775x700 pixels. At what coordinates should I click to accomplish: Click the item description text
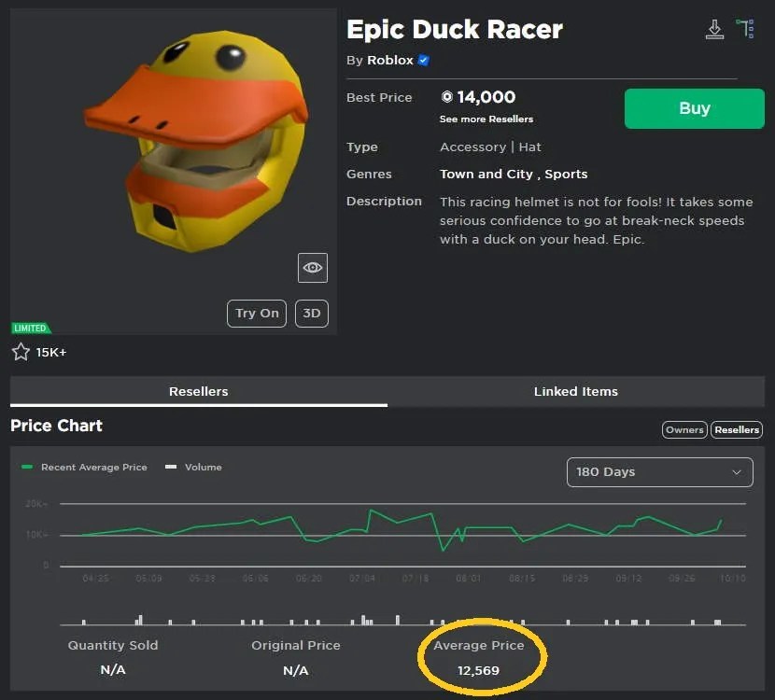pos(596,220)
